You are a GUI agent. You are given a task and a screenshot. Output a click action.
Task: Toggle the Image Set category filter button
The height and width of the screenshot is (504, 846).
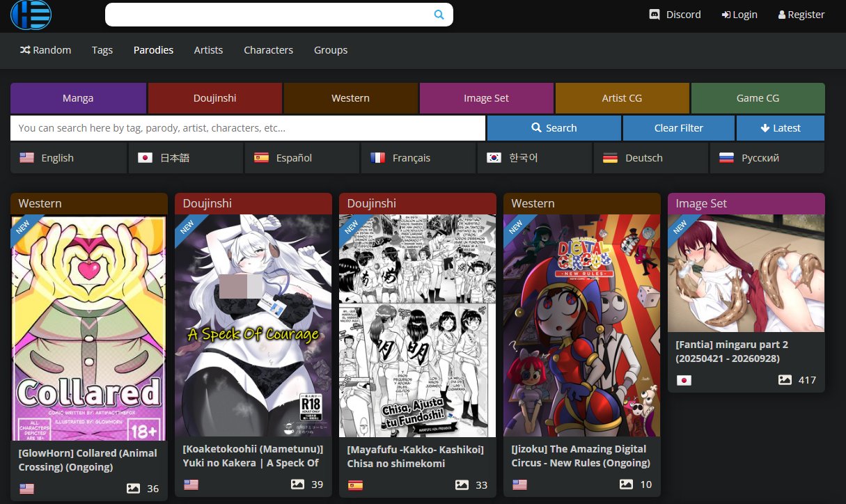(486, 98)
